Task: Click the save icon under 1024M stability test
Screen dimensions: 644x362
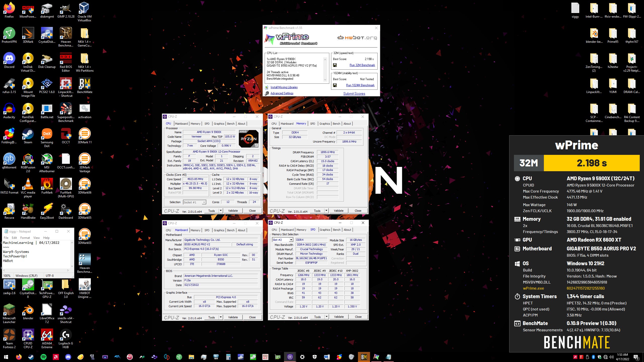Action: (x=335, y=85)
